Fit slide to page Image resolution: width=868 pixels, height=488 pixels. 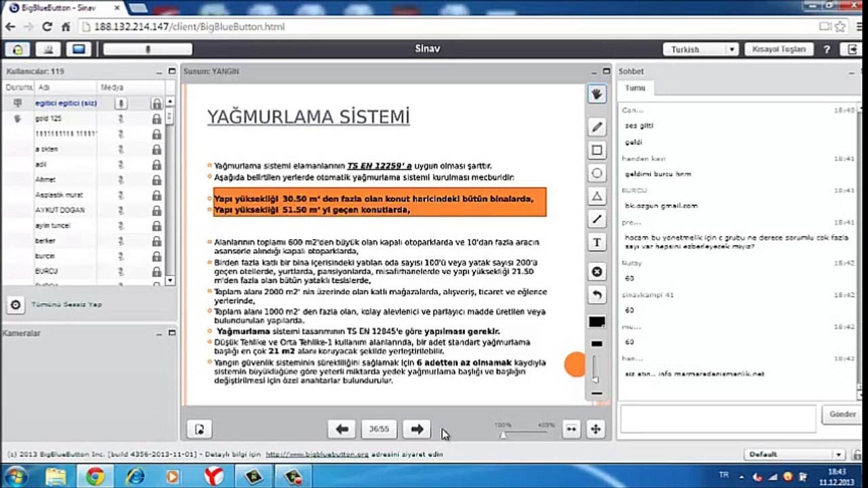596,429
